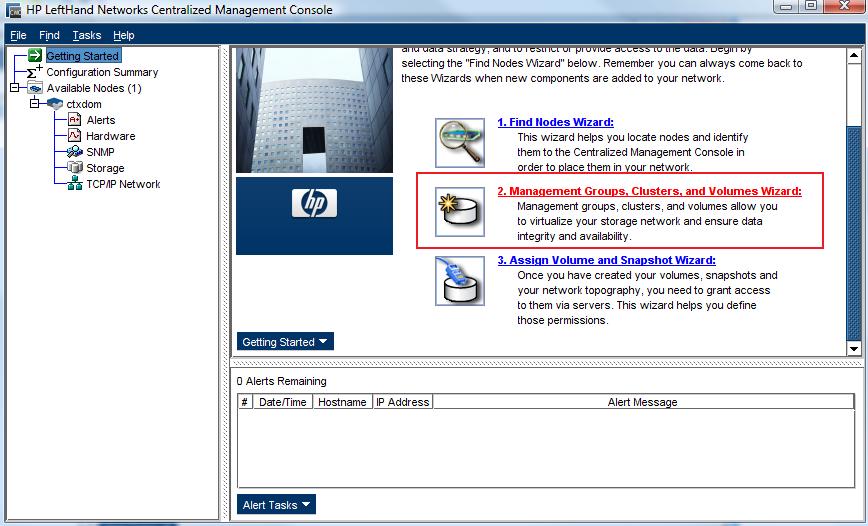Viewport: 868px width, 526px height.
Task: Select the Storage tree item
Action: [x=105, y=168]
